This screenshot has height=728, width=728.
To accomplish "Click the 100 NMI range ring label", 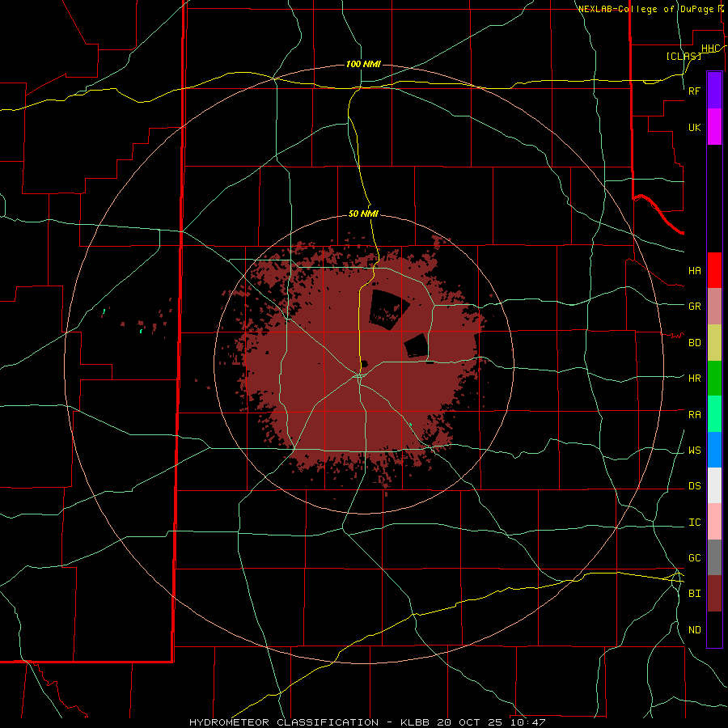I will point(363,64).
